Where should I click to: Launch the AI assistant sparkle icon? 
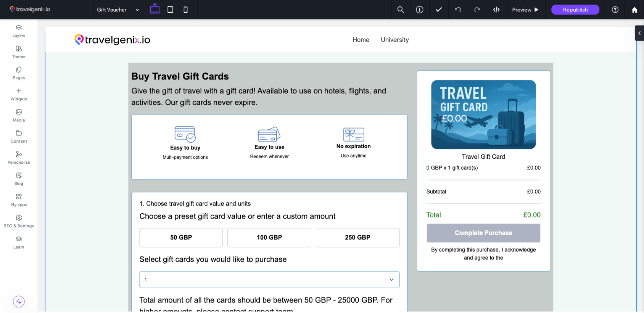18,301
